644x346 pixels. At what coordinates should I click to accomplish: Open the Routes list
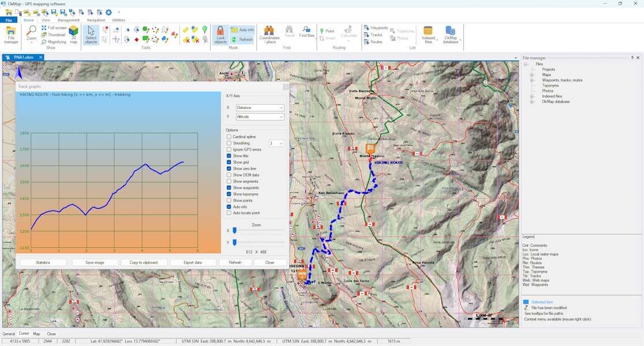(373, 42)
